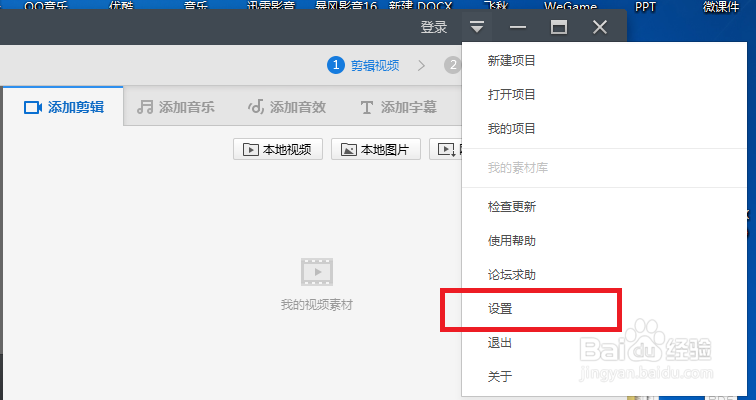Switch to the 添加剪辑 tab

[63, 107]
